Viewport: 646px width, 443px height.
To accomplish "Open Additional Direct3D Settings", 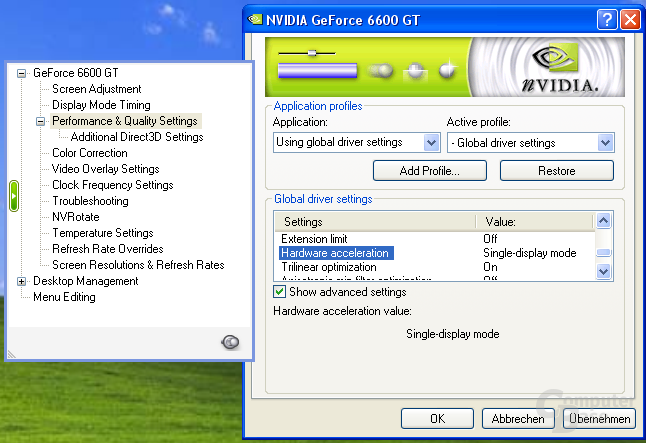I will (137, 137).
